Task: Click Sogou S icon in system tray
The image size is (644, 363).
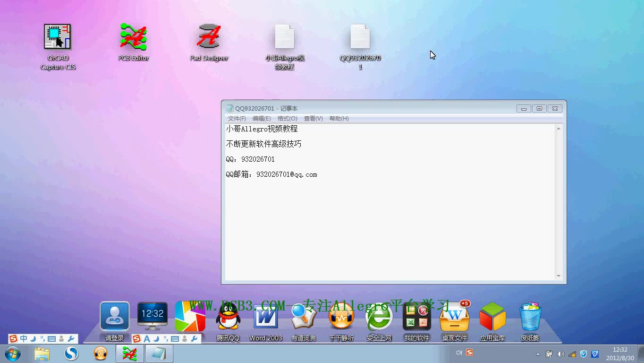Action: [469, 353]
